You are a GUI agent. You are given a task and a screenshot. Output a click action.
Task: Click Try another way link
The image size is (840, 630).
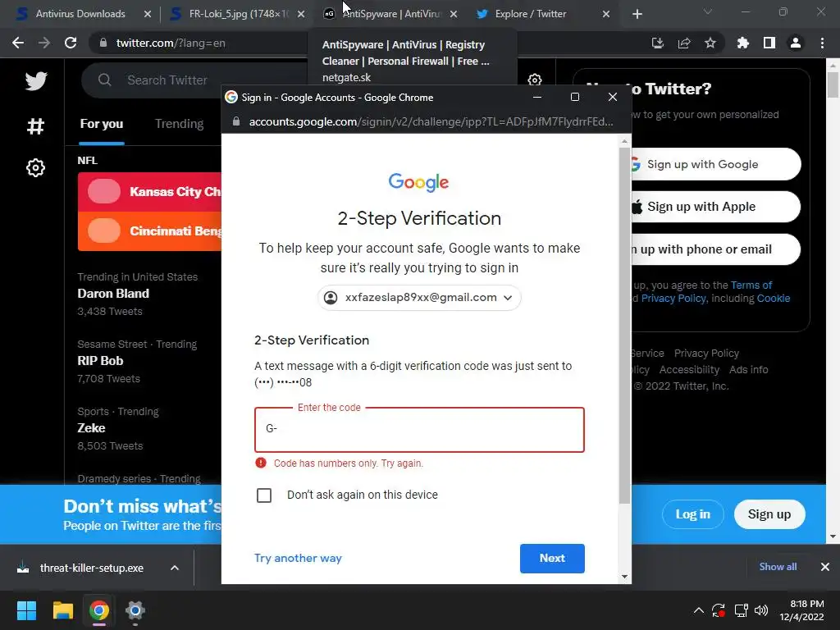tap(298, 558)
